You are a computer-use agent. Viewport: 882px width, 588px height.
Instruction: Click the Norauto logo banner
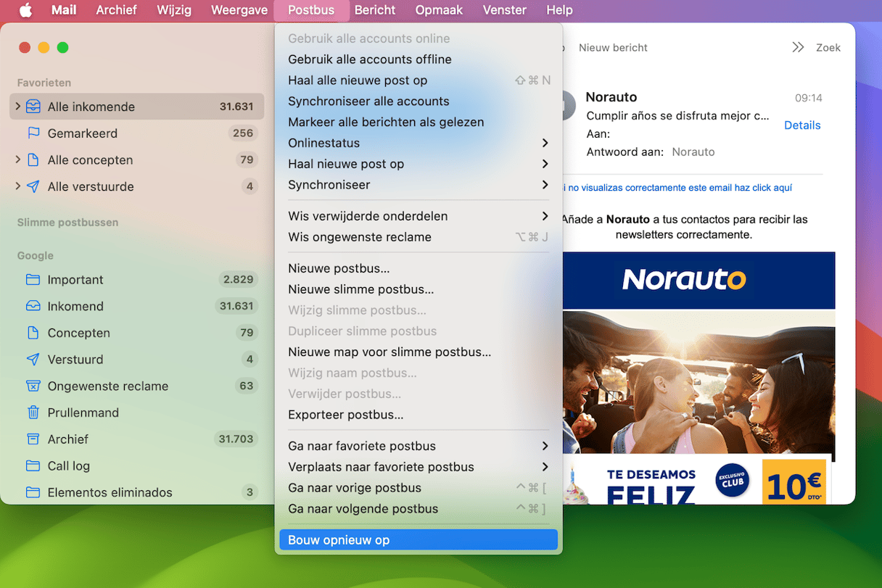pyautogui.click(x=698, y=280)
